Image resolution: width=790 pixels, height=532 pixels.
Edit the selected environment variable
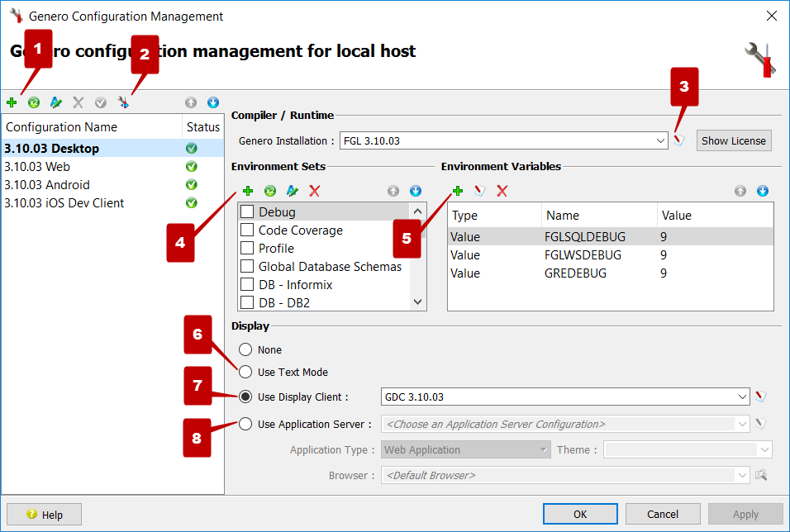coord(479,191)
